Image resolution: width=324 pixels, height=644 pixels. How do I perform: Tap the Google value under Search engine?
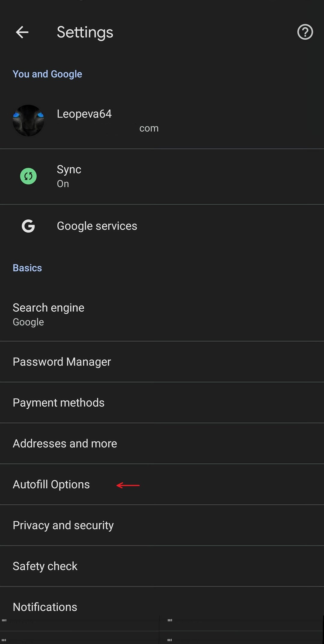coord(28,322)
